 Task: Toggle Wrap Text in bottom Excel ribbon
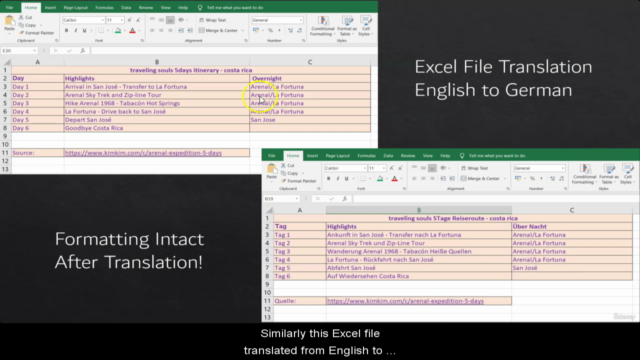point(475,168)
